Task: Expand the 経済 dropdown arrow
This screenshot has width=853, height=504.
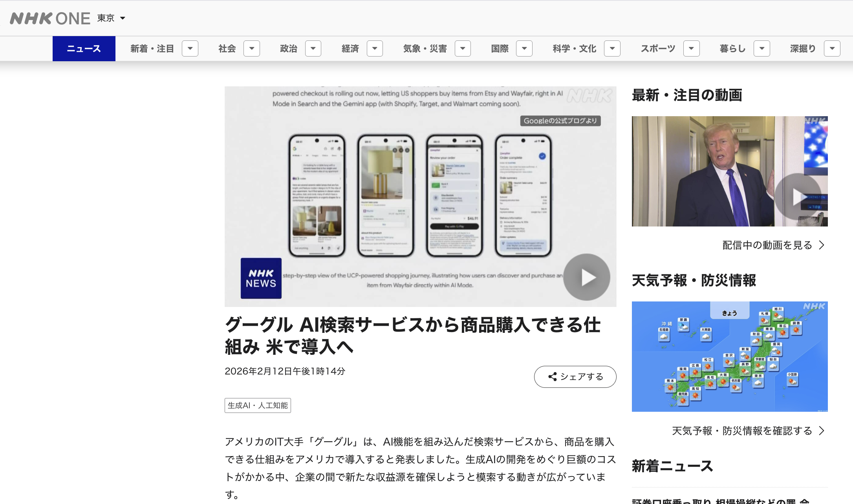Action: (375, 49)
